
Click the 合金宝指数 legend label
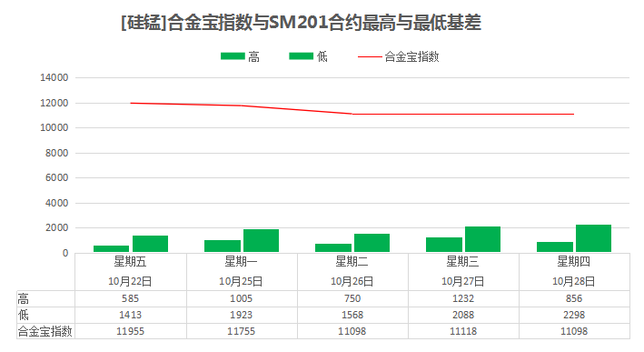point(411,56)
